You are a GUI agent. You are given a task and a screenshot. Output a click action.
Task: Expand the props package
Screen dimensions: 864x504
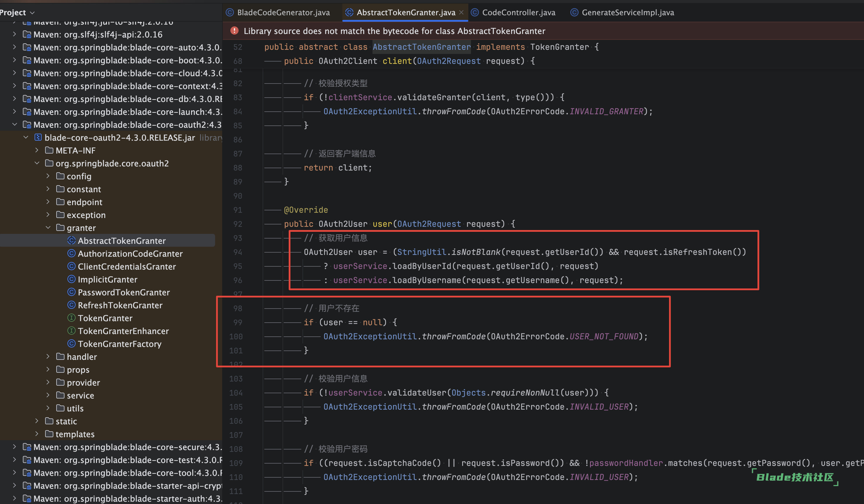click(x=48, y=370)
